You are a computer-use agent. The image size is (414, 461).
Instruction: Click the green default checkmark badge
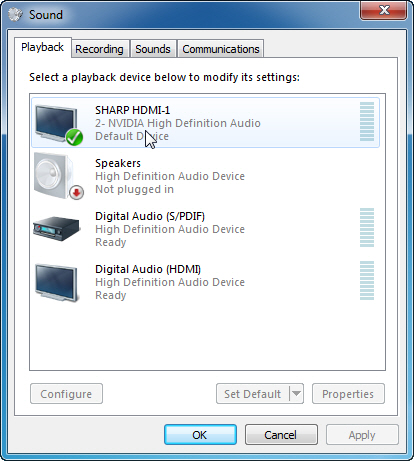point(74,137)
